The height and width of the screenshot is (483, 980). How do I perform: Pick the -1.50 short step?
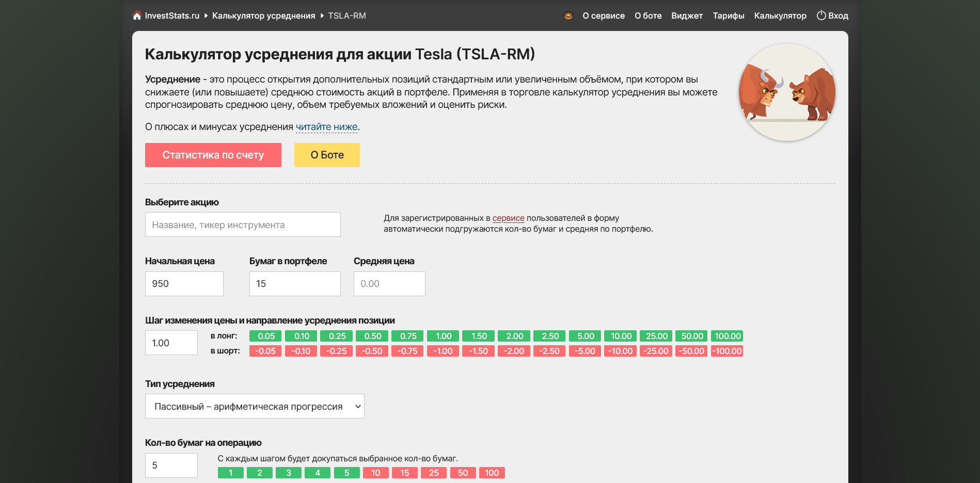pos(479,351)
